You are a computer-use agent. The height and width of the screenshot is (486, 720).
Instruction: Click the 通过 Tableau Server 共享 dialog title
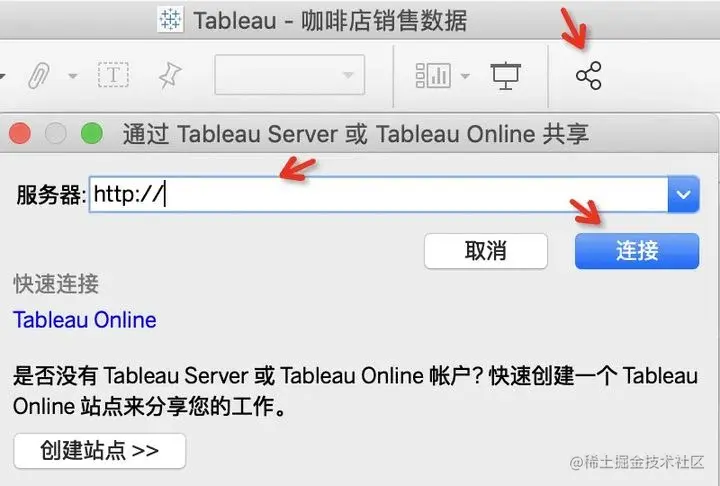coord(355,134)
